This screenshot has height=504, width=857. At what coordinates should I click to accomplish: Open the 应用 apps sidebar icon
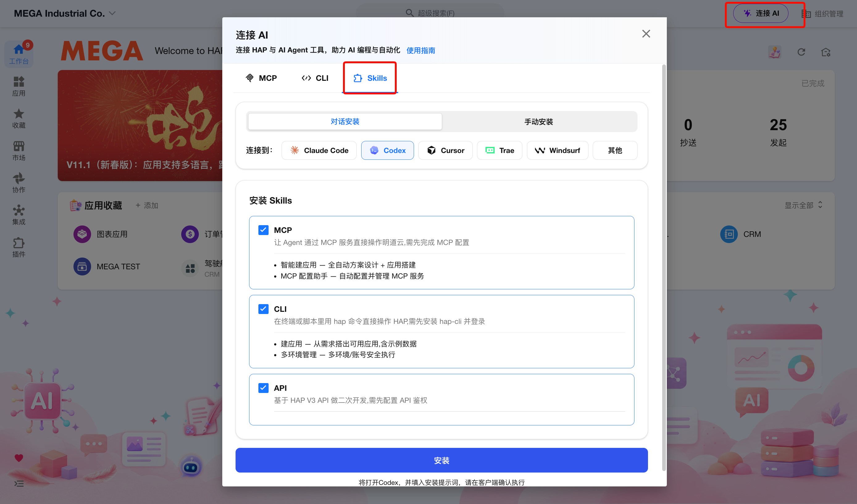(x=19, y=86)
